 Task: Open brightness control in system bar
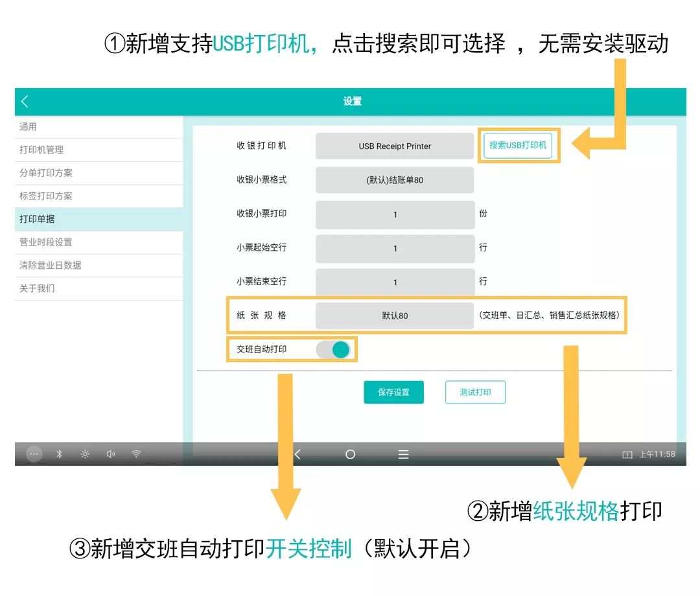tap(85, 454)
